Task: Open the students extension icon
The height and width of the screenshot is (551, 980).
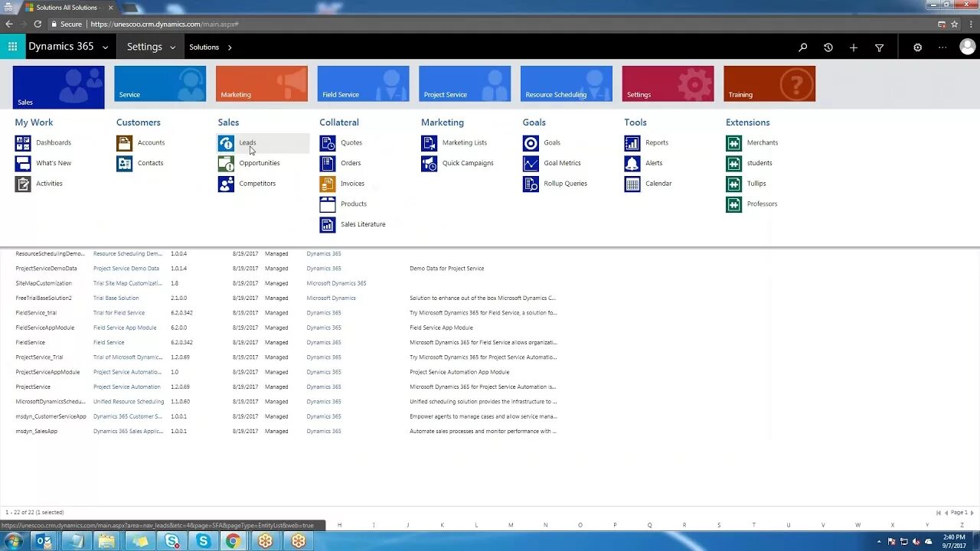Action: tap(734, 163)
